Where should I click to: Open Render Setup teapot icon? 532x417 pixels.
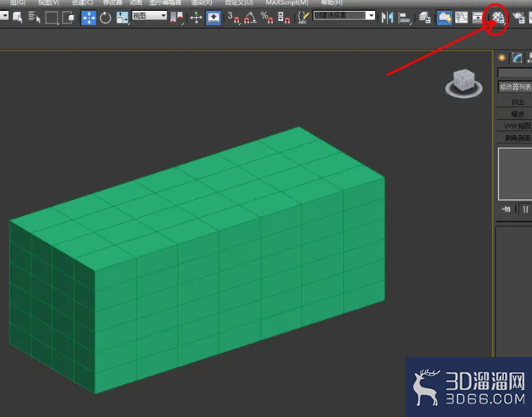point(518,18)
